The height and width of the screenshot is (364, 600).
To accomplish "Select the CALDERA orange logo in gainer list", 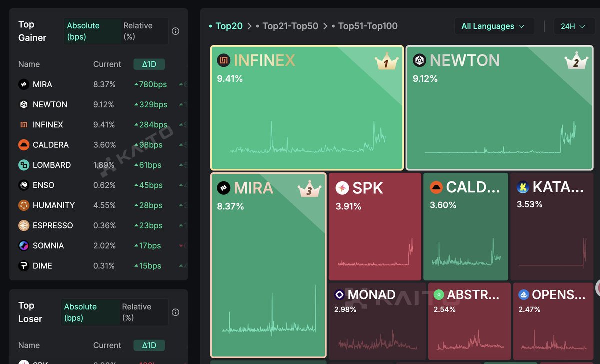I will click(24, 145).
